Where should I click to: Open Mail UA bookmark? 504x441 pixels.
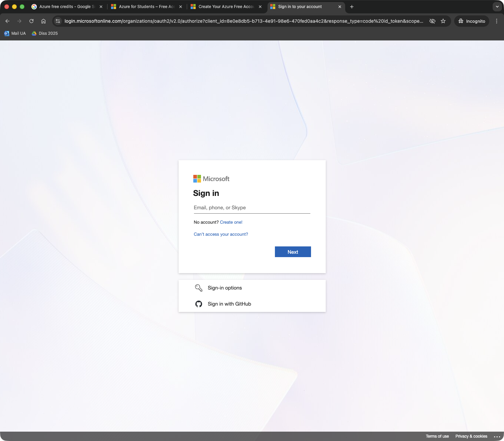(15, 33)
